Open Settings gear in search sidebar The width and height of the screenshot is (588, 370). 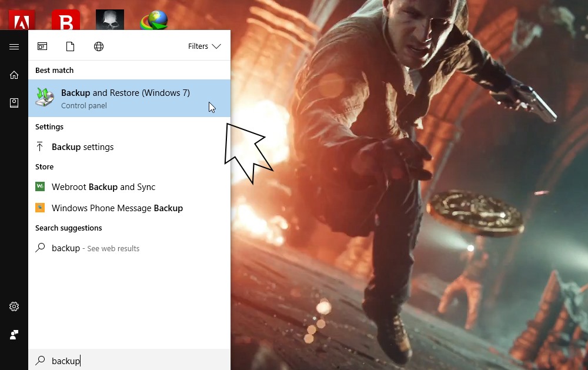[x=14, y=306]
